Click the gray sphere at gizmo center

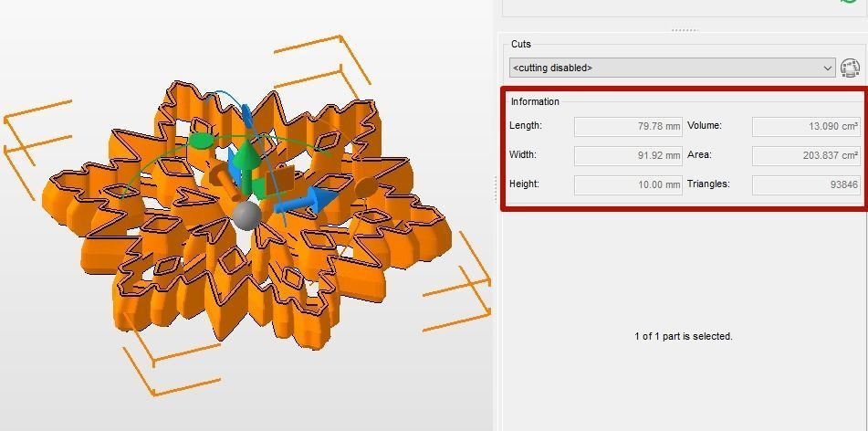coord(246,215)
